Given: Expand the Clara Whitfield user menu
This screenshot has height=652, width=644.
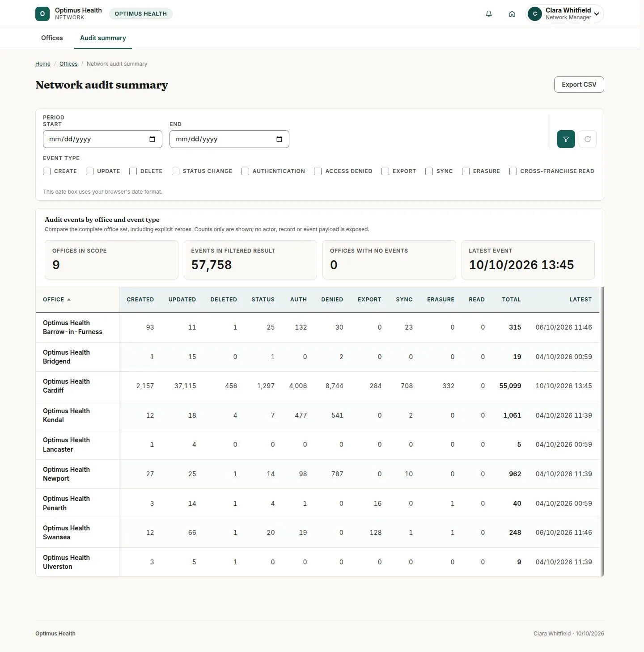Looking at the screenshot, I should (x=565, y=14).
